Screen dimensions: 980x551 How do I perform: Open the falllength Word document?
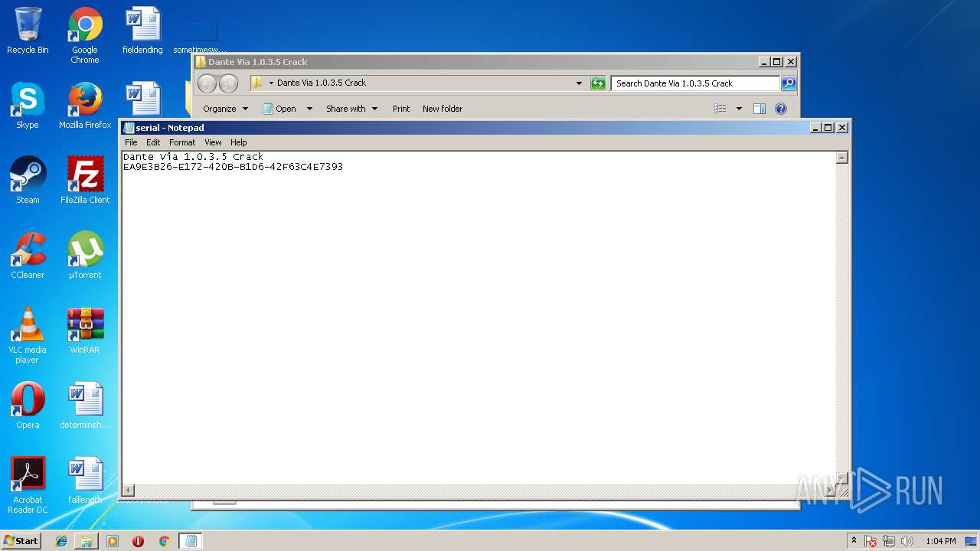pos(85,481)
